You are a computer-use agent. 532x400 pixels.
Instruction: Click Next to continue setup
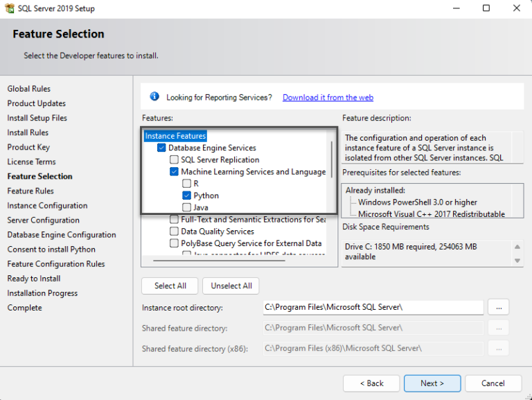(432, 383)
